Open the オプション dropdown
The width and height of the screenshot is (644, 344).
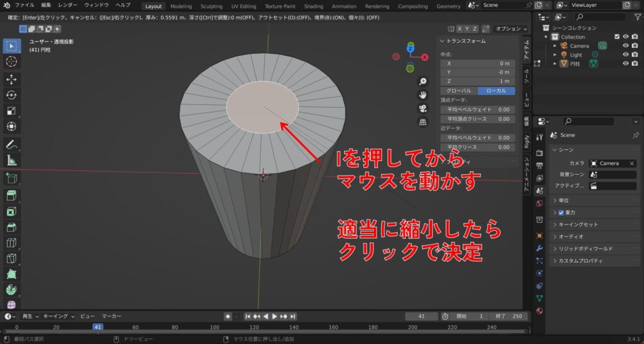(x=511, y=28)
